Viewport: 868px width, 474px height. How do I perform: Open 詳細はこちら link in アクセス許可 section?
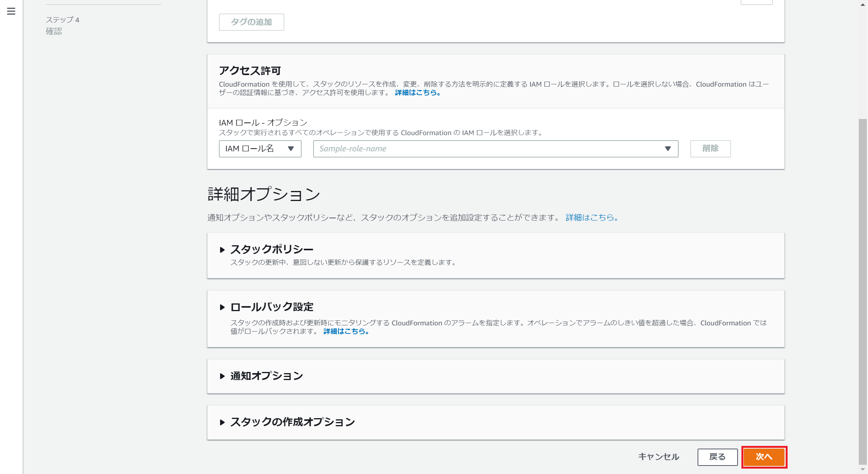pyautogui.click(x=418, y=92)
